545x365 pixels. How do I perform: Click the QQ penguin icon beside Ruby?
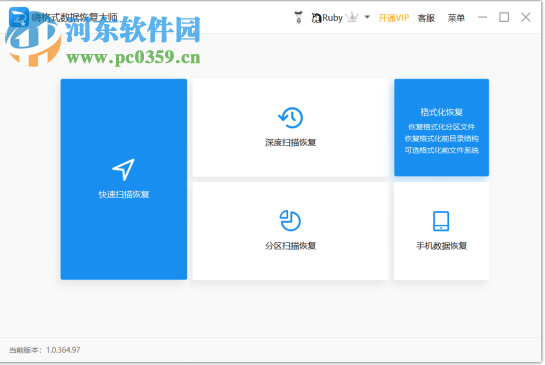316,18
